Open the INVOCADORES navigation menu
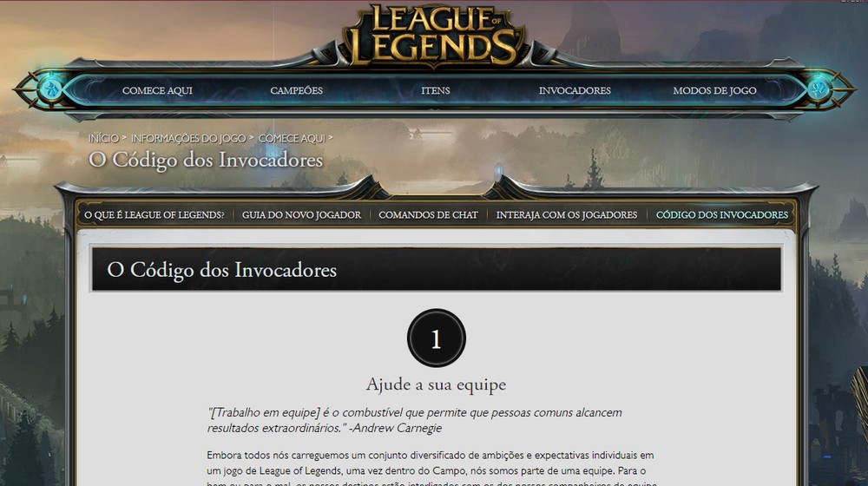 point(575,90)
